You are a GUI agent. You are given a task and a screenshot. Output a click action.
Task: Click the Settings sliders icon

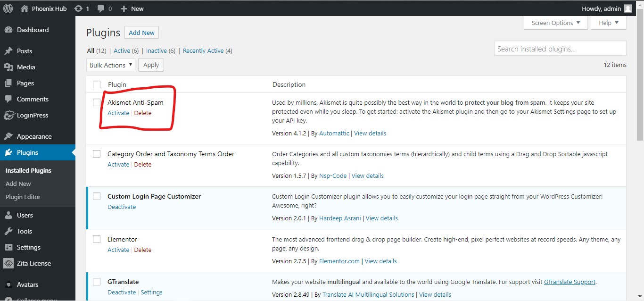point(8,247)
